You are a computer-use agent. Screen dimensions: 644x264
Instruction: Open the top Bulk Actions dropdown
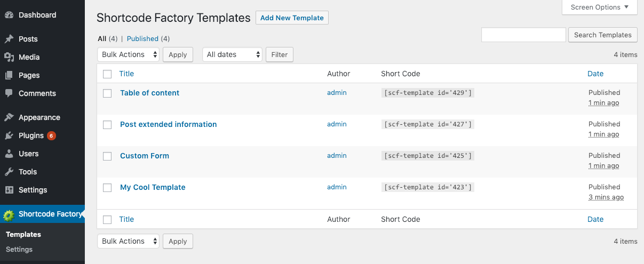click(x=128, y=54)
